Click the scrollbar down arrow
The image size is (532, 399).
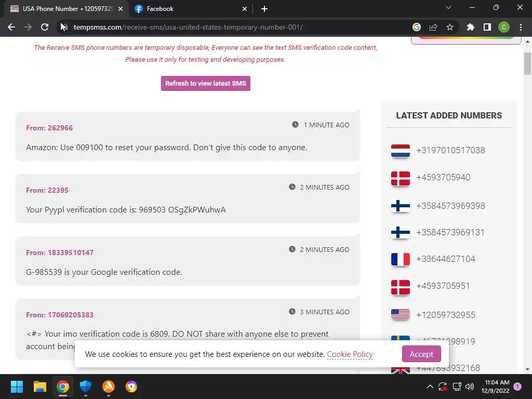527,369
